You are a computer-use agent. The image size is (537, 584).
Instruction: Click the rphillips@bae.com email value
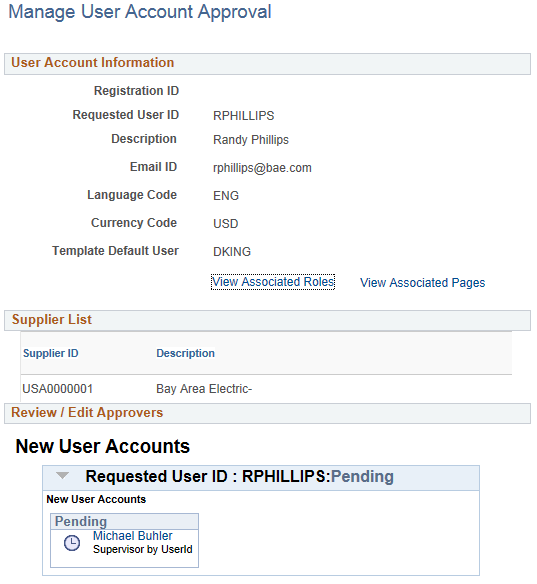click(262, 168)
